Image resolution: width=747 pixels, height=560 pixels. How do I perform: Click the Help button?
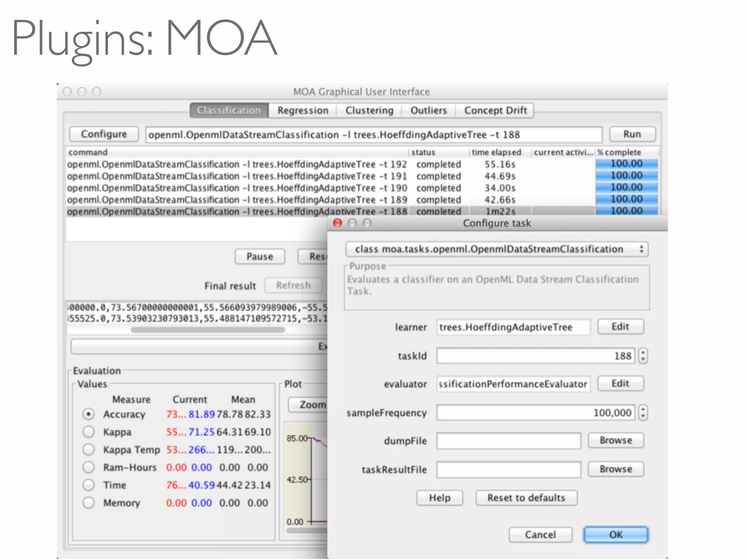coord(440,498)
